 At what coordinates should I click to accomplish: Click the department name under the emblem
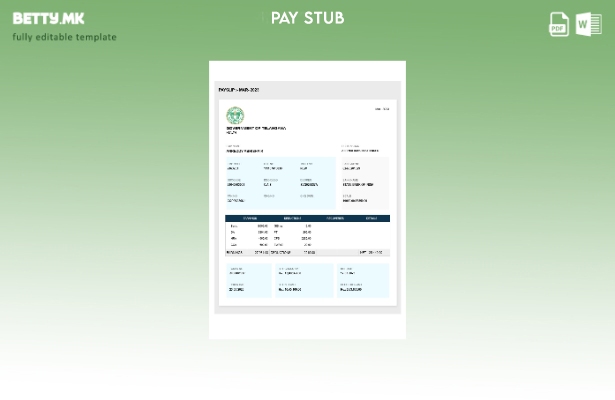[256, 129]
